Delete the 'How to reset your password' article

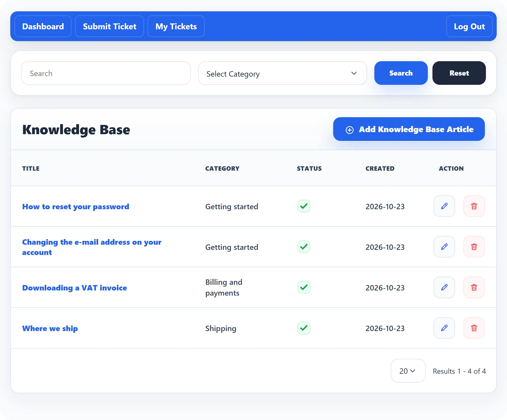(x=474, y=206)
